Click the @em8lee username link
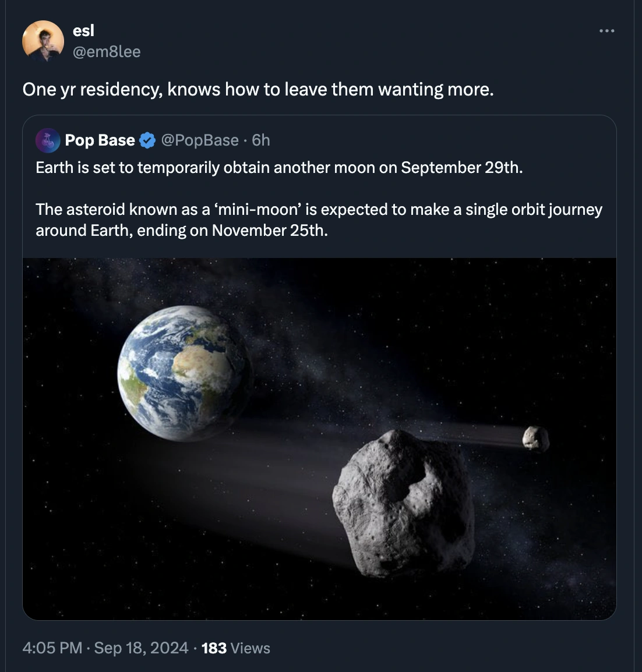 tap(107, 51)
